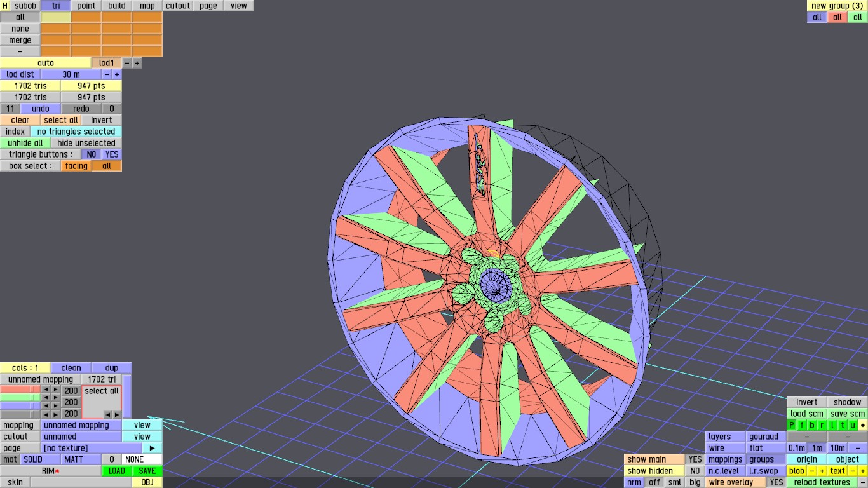Open the build tab
Image resolution: width=868 pixels, height=488 pixels.
[x=117, y=6]
